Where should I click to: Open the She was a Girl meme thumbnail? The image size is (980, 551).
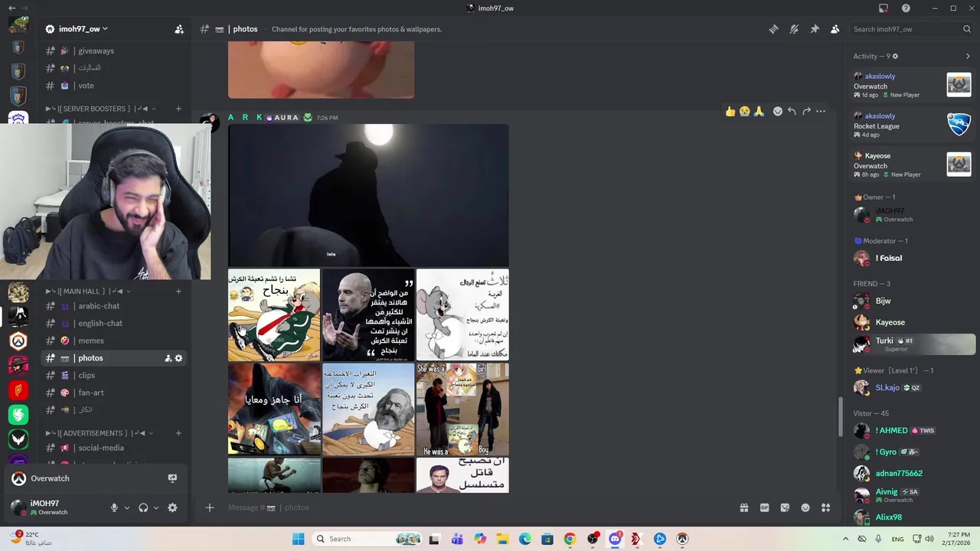tap(462, 409)
